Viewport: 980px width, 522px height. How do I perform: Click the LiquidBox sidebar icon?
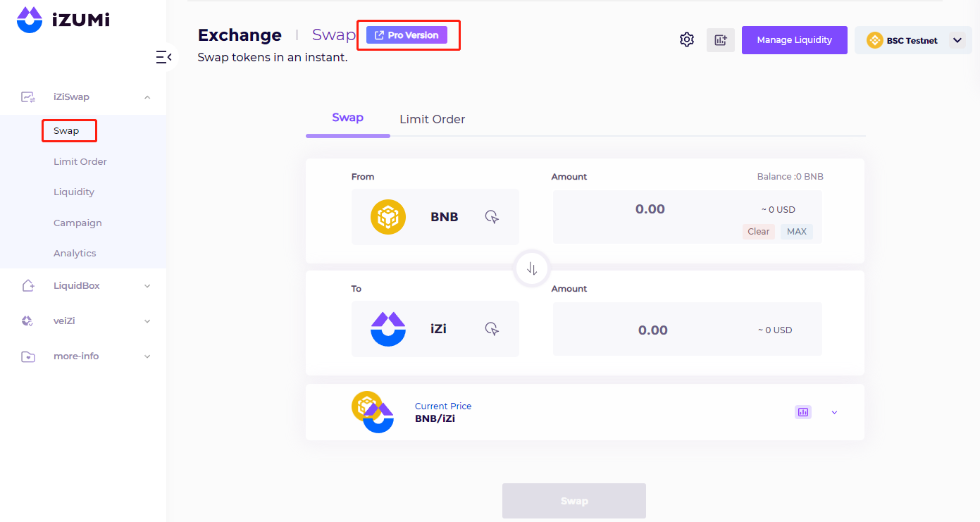tap(28, 286)
